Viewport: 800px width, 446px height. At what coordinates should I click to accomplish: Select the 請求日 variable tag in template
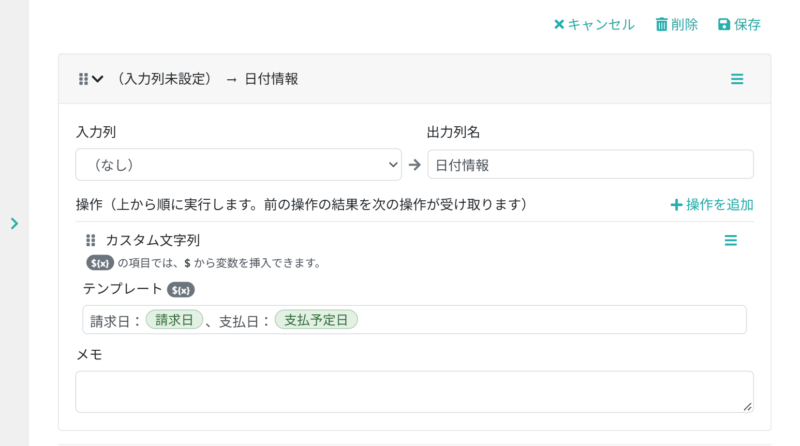[174, 320]
